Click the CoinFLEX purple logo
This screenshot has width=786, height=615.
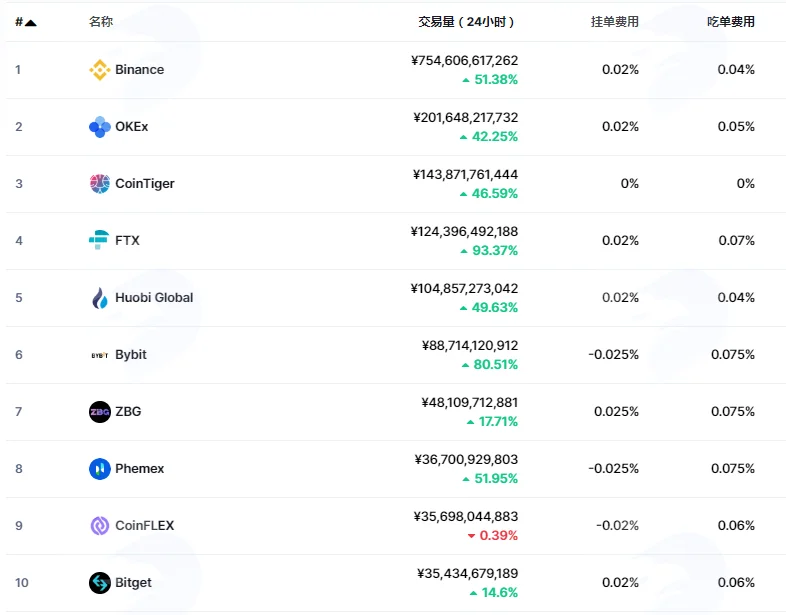coord(100,526)
